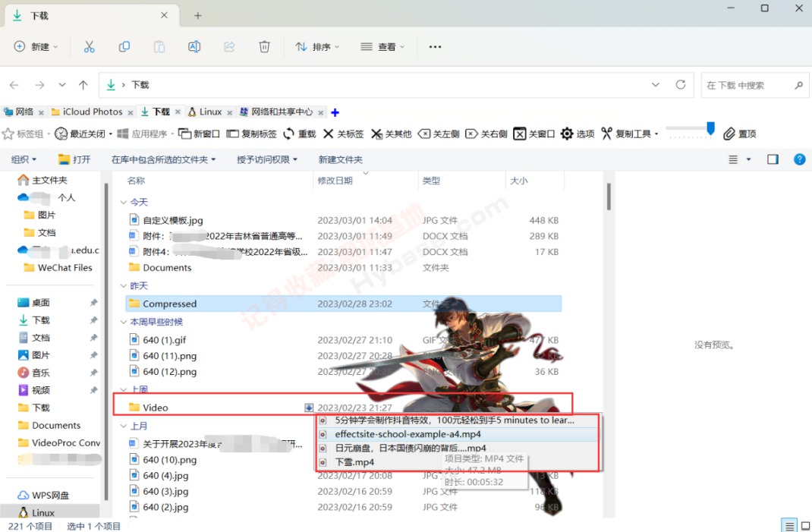This screenshot has width=812, height=532.
Task: Switch to details view in status bar
Action: coord(789,526)
